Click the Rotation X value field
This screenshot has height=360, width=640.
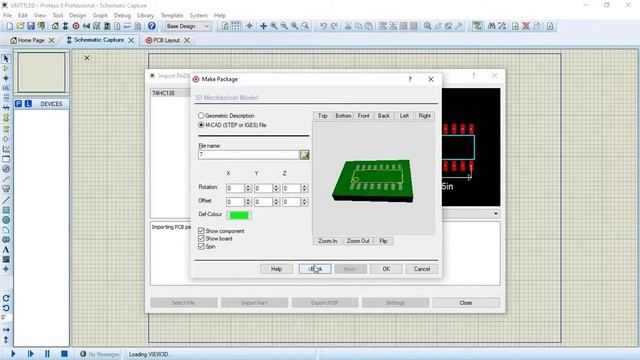point(235,188)
